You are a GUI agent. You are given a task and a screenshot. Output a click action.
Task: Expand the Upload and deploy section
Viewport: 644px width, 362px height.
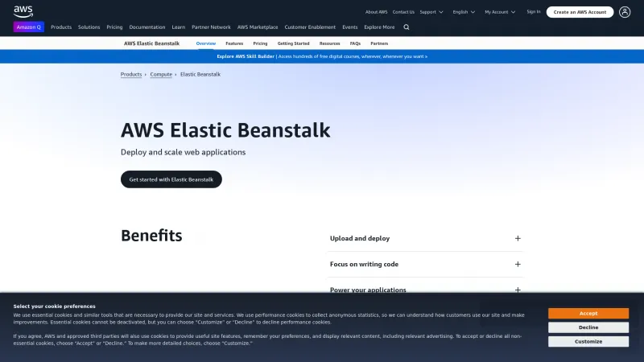click(x=426, y=238)
